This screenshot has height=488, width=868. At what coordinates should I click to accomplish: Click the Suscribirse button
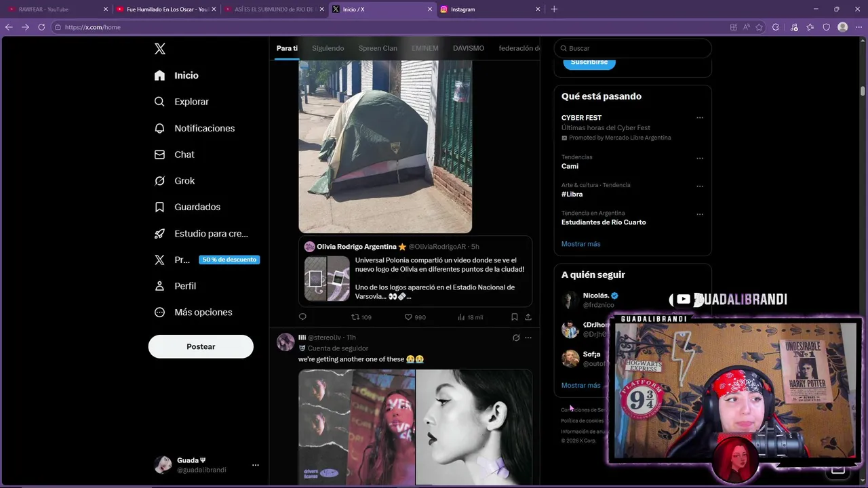589,62
